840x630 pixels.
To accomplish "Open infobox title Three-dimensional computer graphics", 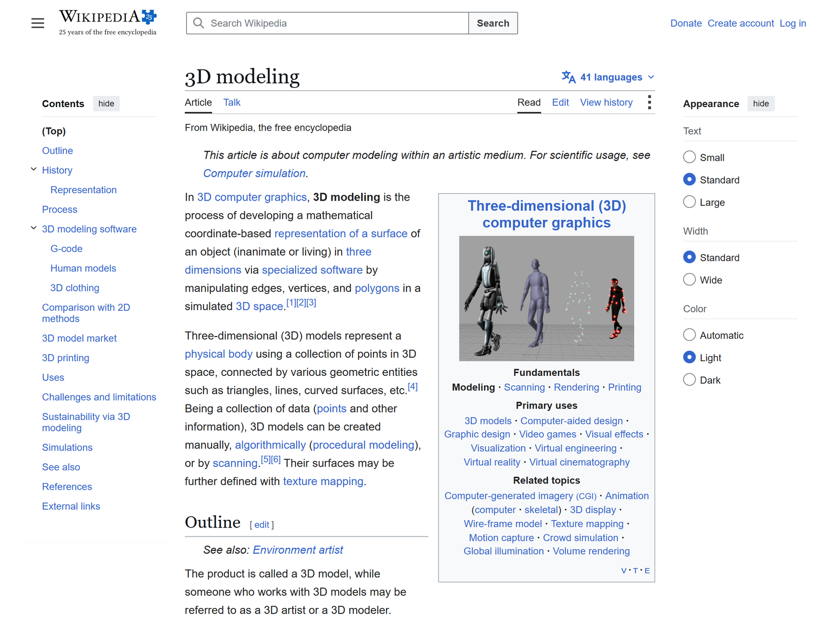I will coord(547,214).
